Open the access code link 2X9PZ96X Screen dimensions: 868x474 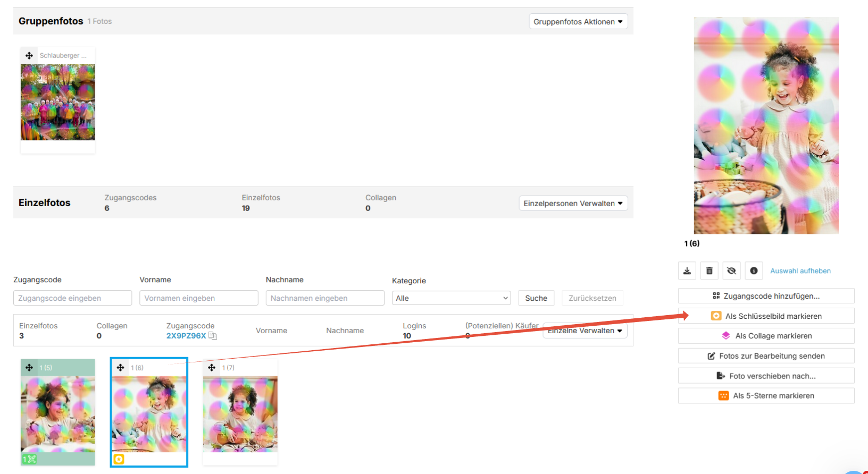click(x=186, y=336)
